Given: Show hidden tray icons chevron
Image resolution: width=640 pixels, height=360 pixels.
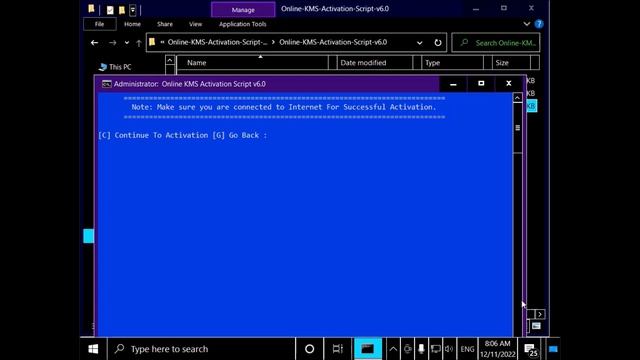Looking at the screenshot, I should (x=393, y=349).
